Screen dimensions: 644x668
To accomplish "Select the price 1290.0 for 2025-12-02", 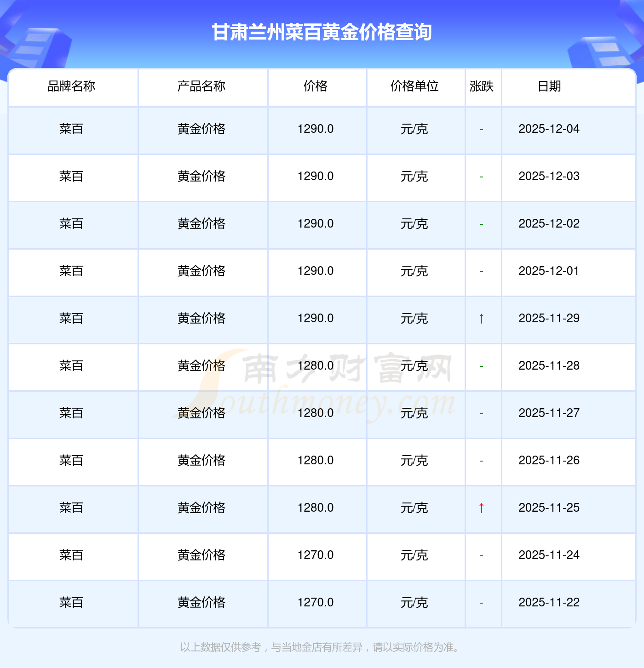I will point(316,224).
